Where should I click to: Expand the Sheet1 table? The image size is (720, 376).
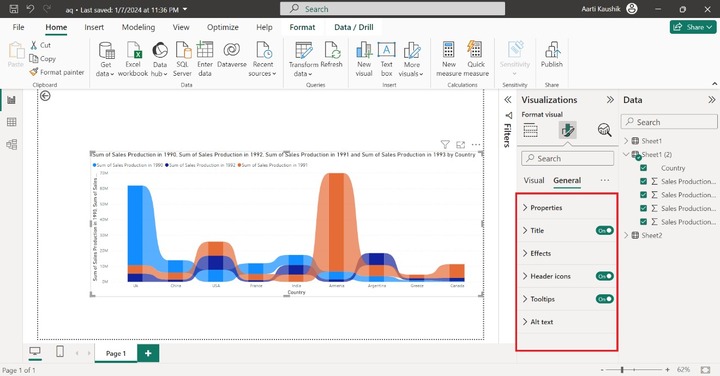tap(626, 141)
